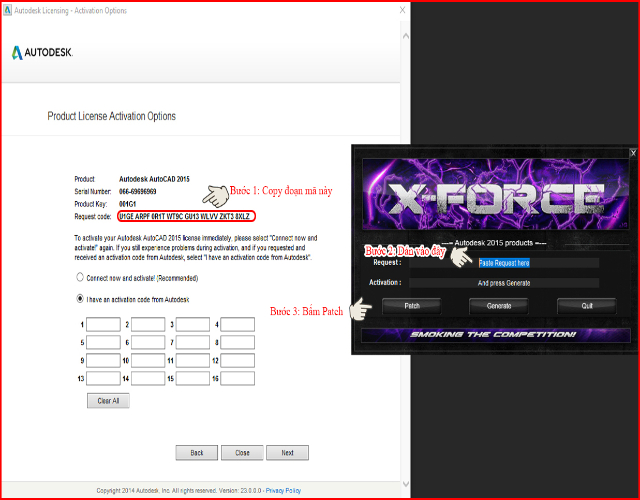Click Quit in X-Force window

pyautogui.click(x=587, y=306)
